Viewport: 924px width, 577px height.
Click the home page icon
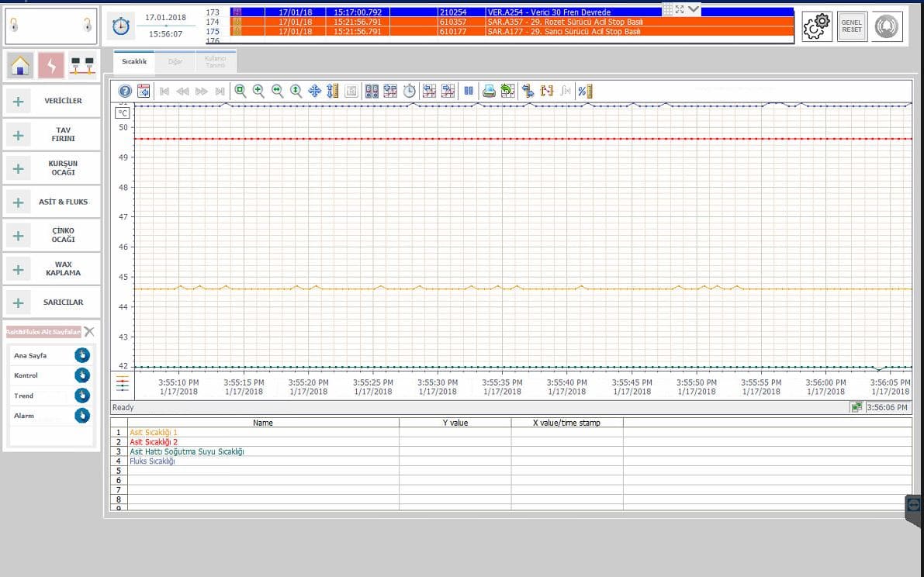(x=20, y=66)
